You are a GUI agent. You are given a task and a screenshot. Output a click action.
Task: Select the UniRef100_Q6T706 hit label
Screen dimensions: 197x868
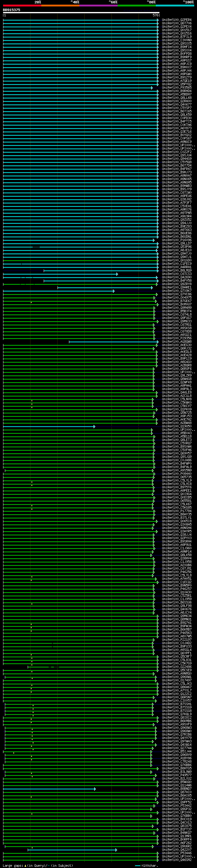(x=177, y=23)
